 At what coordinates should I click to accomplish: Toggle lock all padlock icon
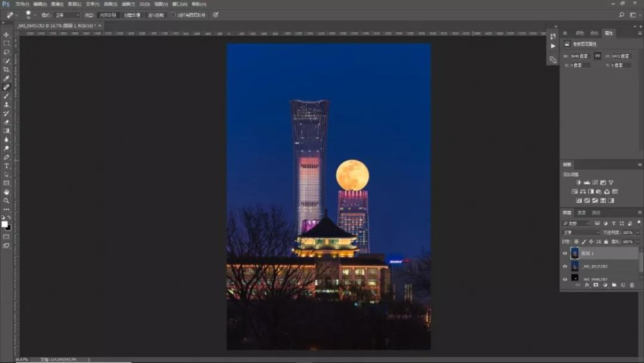coord(606,242)
